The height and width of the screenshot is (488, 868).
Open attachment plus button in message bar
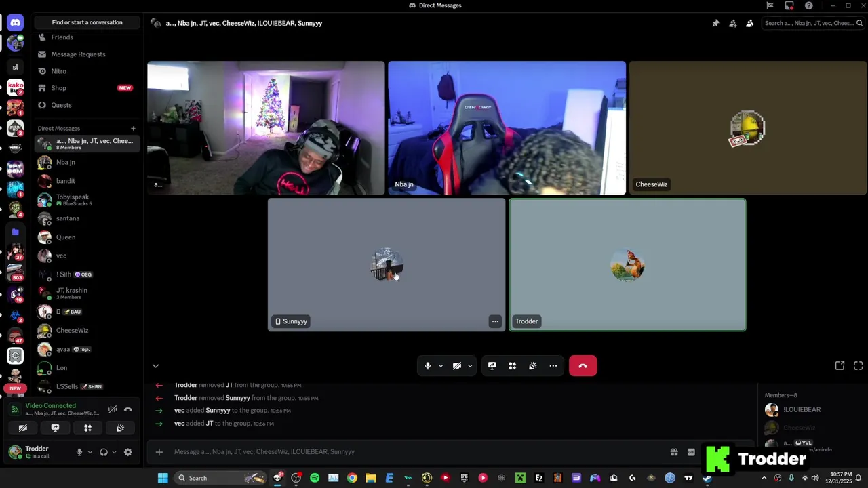[159, 452]
